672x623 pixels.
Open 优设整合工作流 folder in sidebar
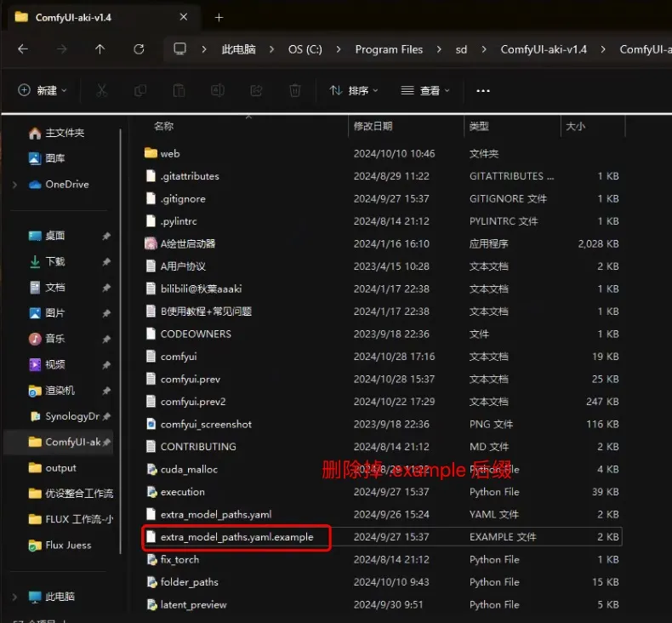71,494
